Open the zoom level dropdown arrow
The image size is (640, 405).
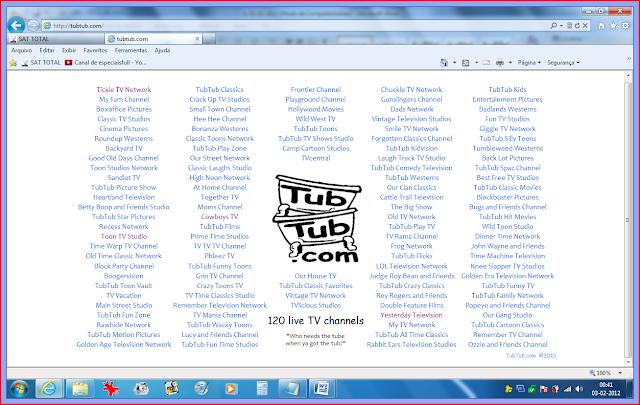tap(620, 373)
